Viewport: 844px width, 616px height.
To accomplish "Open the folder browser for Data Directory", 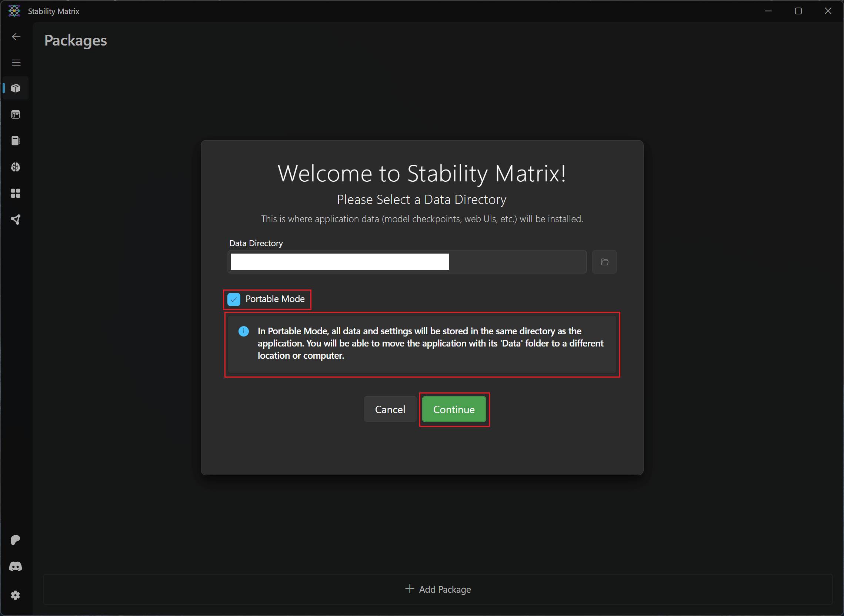I will [x=604, y=261].
